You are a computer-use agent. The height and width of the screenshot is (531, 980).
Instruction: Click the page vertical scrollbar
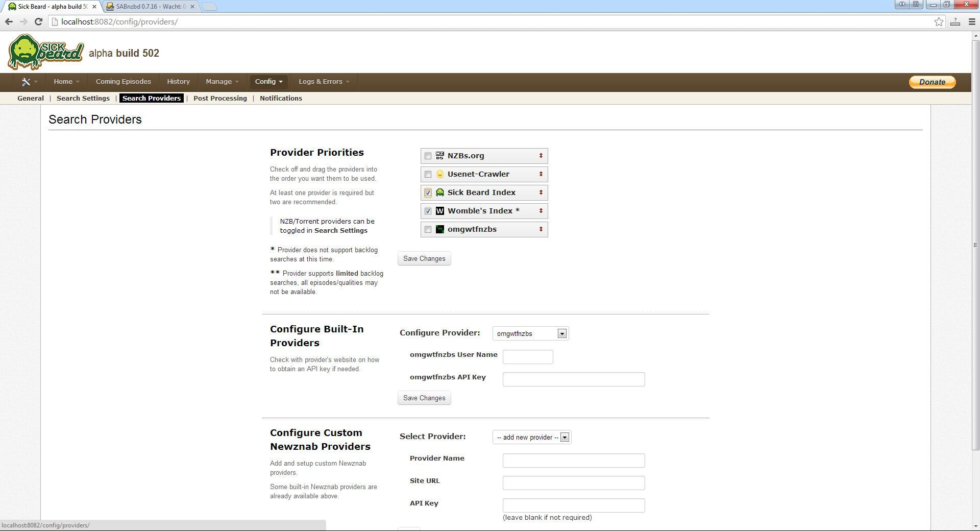(x=975, y=245)
